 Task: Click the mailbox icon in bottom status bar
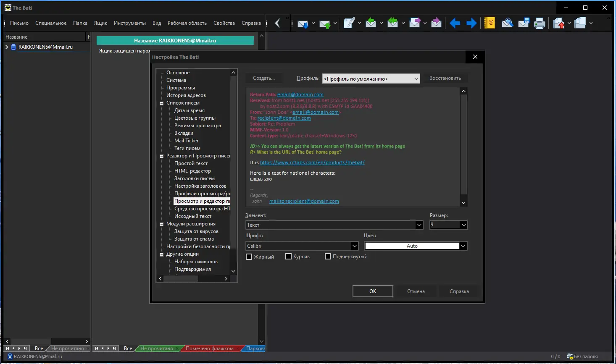point(10,356)
